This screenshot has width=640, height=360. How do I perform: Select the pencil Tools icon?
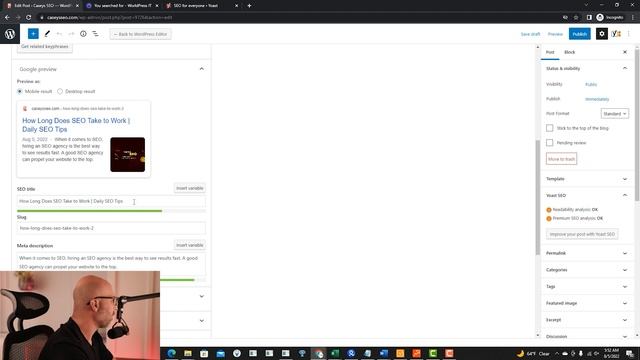(47, 34)
